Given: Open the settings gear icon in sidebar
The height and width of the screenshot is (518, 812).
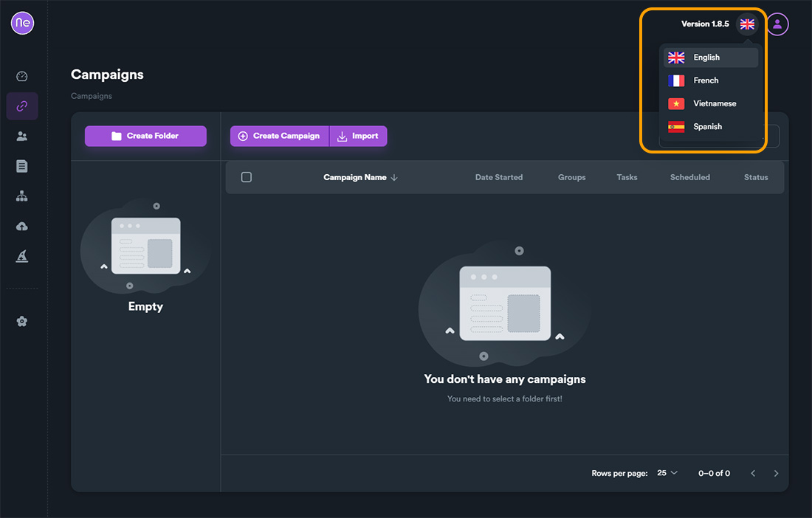Looking at the screenshot, I should pyautogui.click(x=21, y=322).
